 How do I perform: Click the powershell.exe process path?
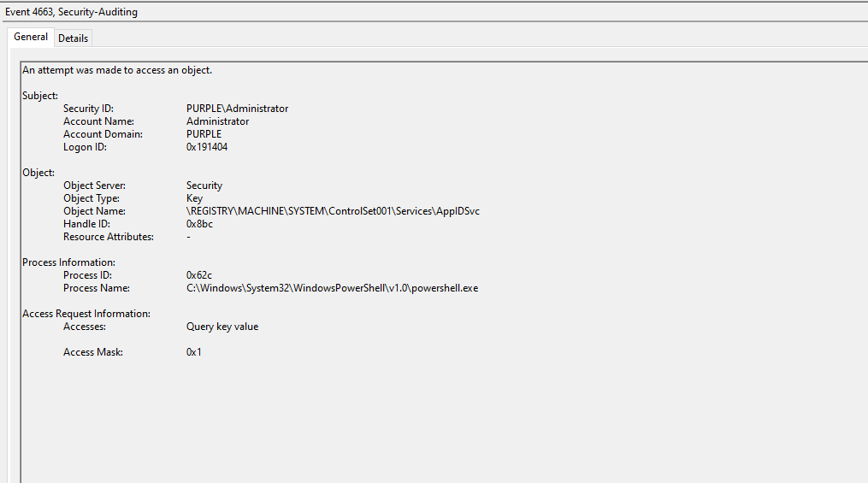[x=332, y=288]
